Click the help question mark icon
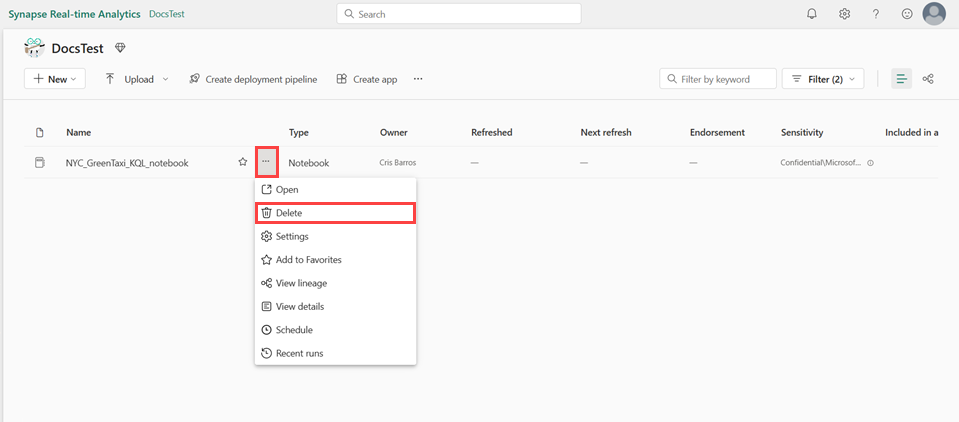 pos(876,14)
